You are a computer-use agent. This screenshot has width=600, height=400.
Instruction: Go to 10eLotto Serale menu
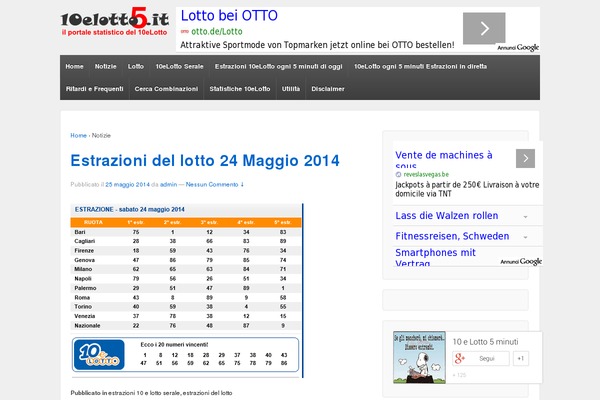click(180, 66)
